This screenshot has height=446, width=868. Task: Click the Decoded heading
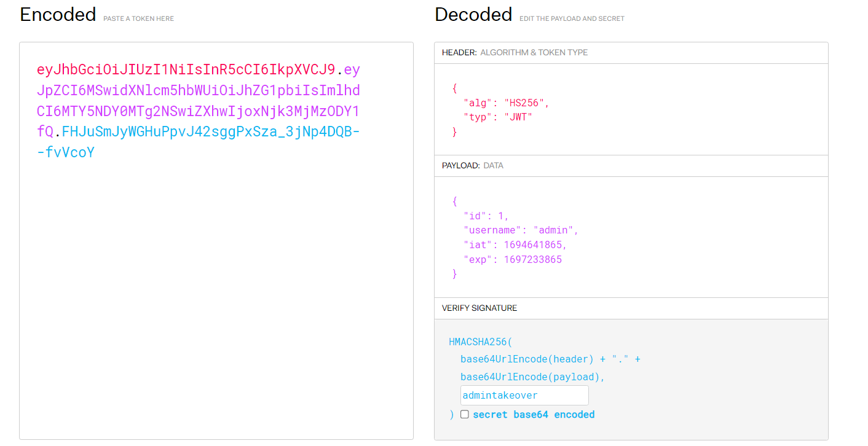click(x=473, y=15)
